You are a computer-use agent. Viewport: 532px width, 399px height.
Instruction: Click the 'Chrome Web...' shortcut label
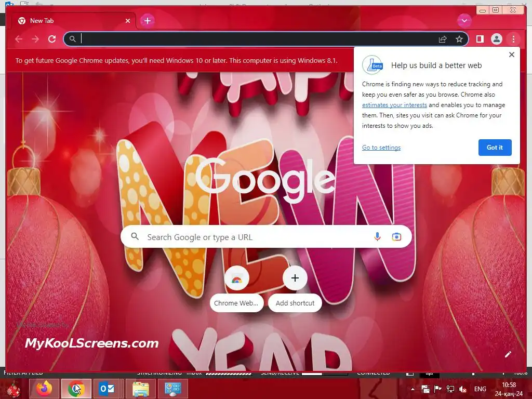click(236, 303)
